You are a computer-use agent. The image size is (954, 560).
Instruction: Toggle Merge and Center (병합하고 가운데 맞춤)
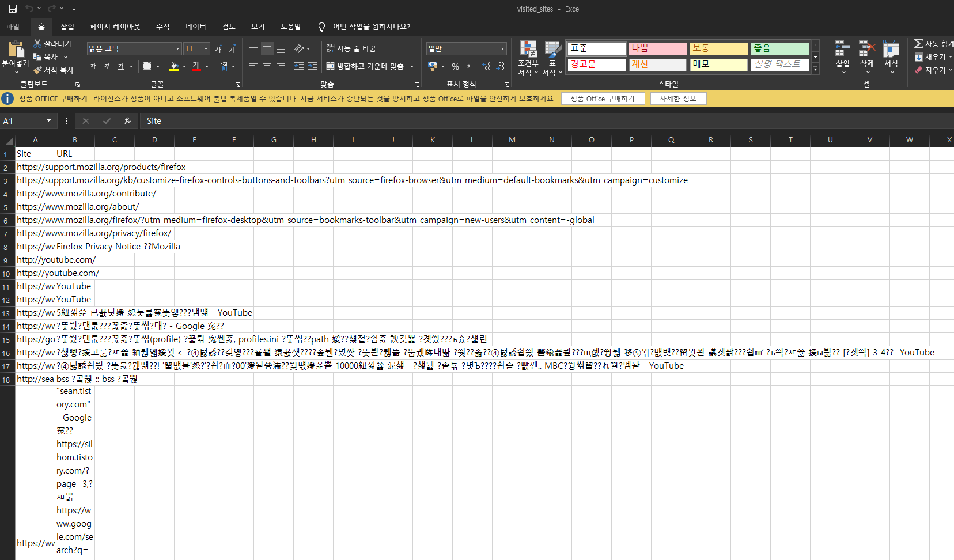pyautogui.click(x=365, y=66)
